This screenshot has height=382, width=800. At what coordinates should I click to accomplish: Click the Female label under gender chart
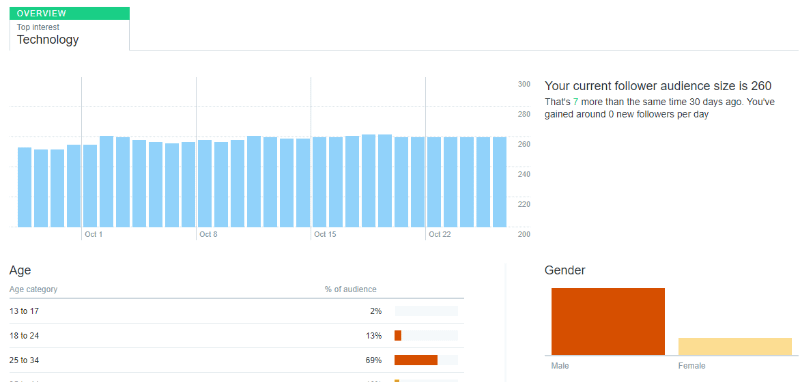pyautogui.click(x=692, y=366)
